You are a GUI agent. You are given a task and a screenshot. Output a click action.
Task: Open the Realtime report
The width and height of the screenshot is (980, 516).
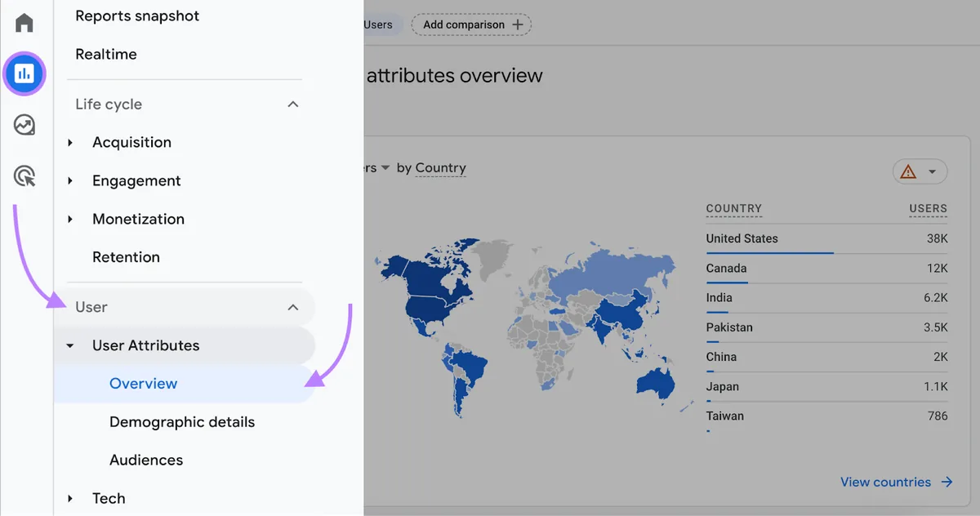pyautogui.click(x=106, y=54)
